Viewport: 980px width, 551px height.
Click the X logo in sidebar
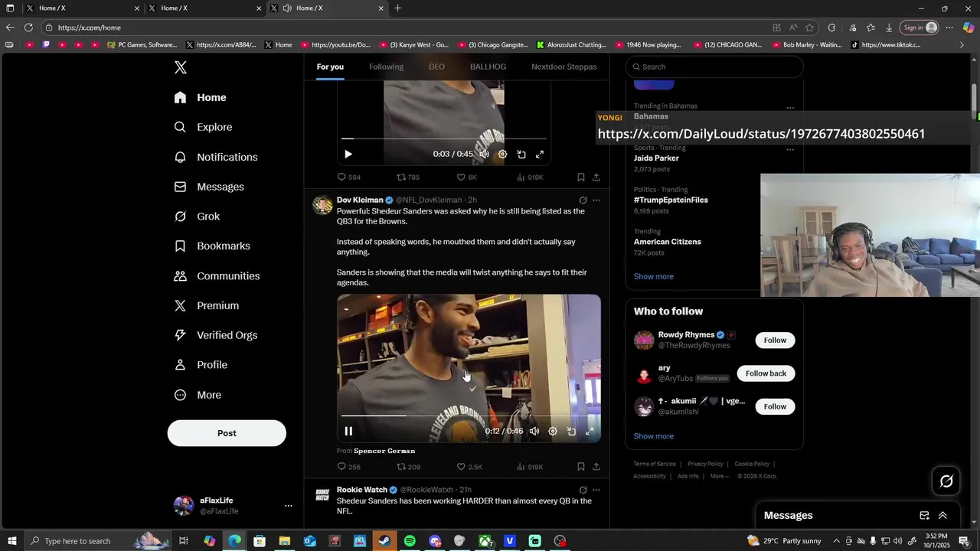181,67
